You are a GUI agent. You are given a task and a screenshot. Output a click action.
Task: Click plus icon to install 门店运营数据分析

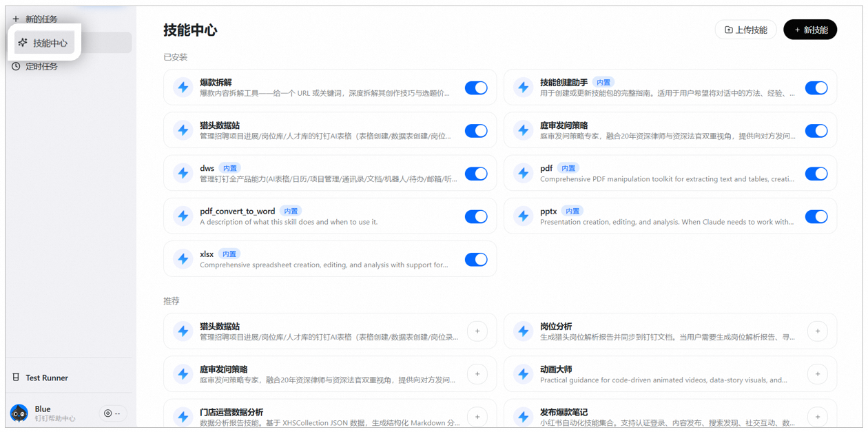[x=477, y=416]
